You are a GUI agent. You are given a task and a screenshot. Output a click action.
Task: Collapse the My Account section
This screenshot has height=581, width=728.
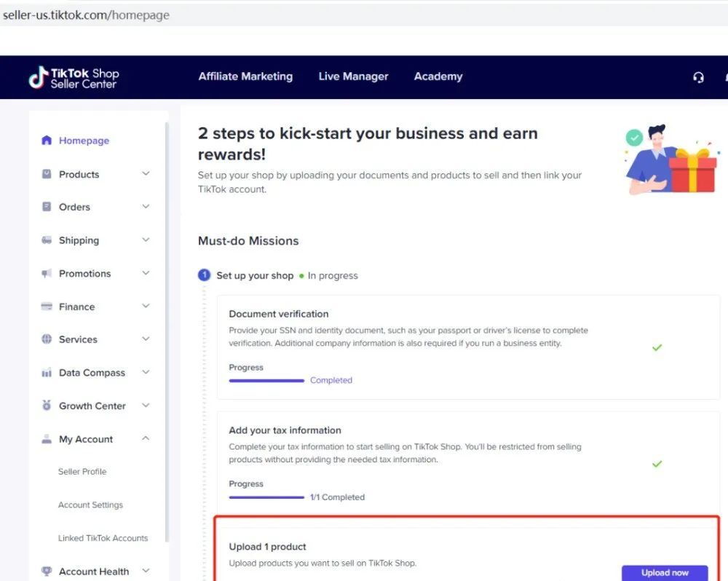click(146, 439)
